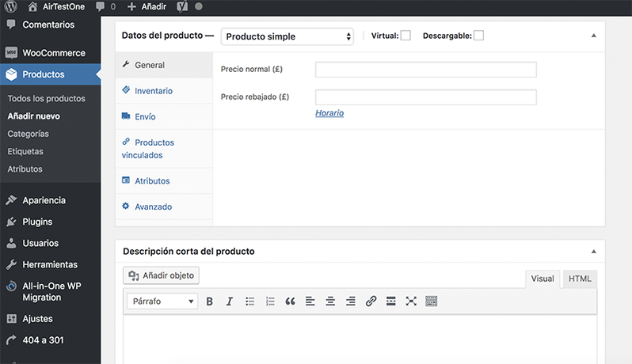Open the Yoast SEO icon in admin bar
This screenshot has height=364, width=632.
coord(182,6)
